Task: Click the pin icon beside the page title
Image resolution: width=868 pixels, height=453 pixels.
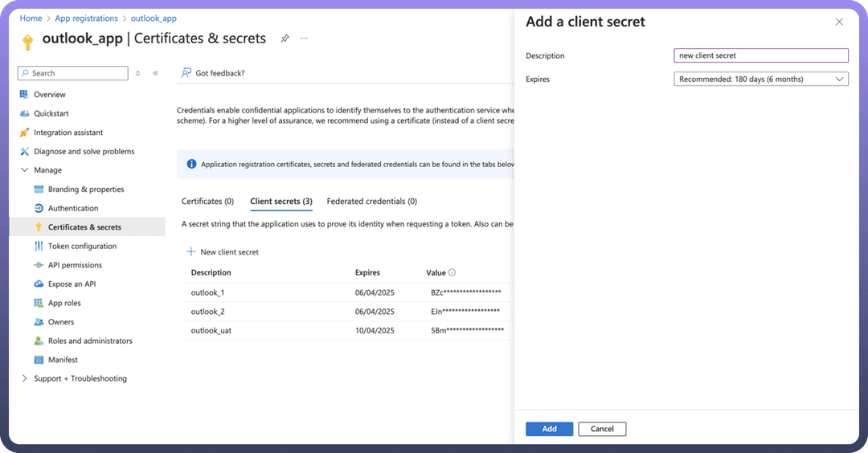Action: click(x=285, y=39)
